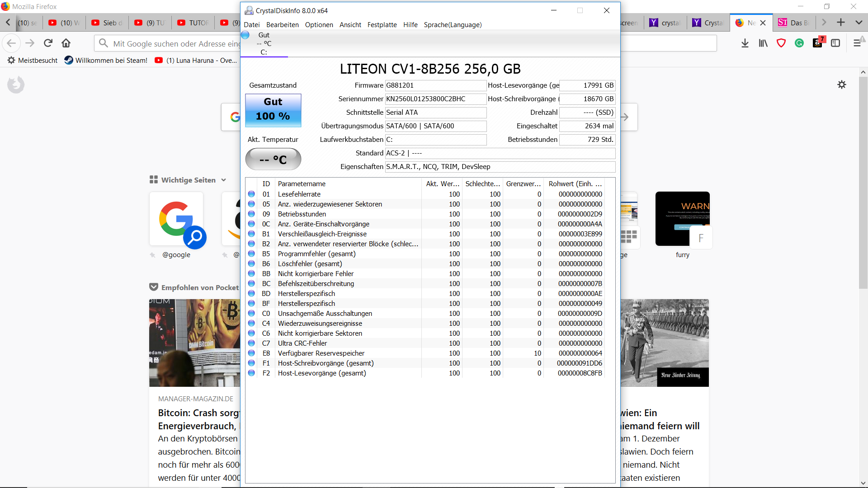
Task: Open the Firefox home page
Action: point(66,43)
